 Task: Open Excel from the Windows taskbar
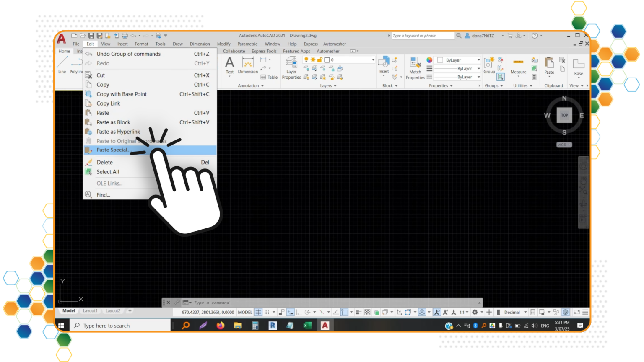coord(307,326)
